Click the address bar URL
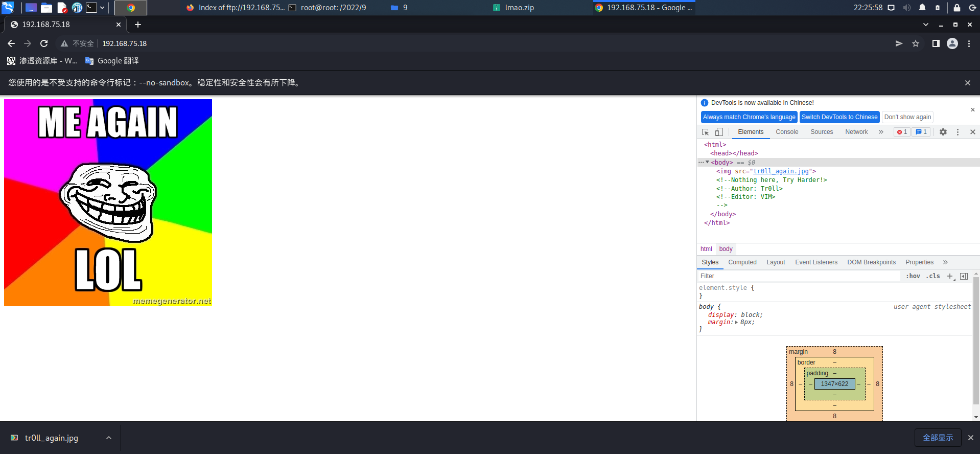This screenshot has height=454, width=980. click(x=125, y=43)
